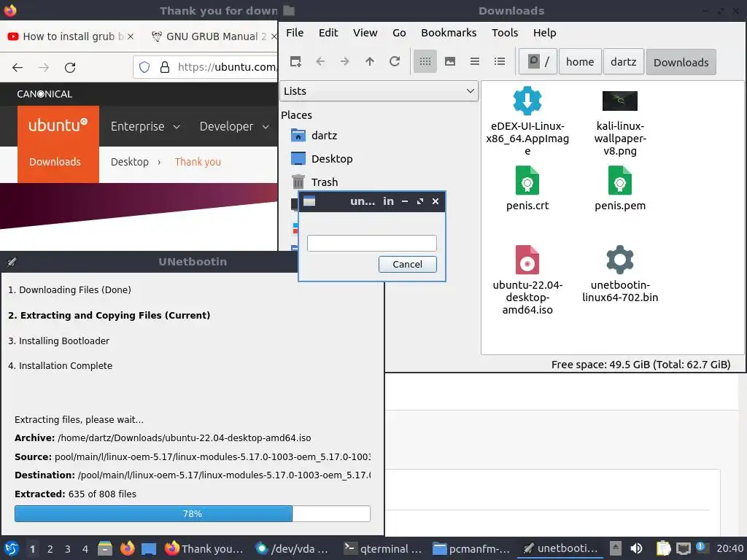Select ubuntu-22.04-desktop-amd64.iso file icon
Viewport: 747px width, 560px height.
(x=527, y=260)
